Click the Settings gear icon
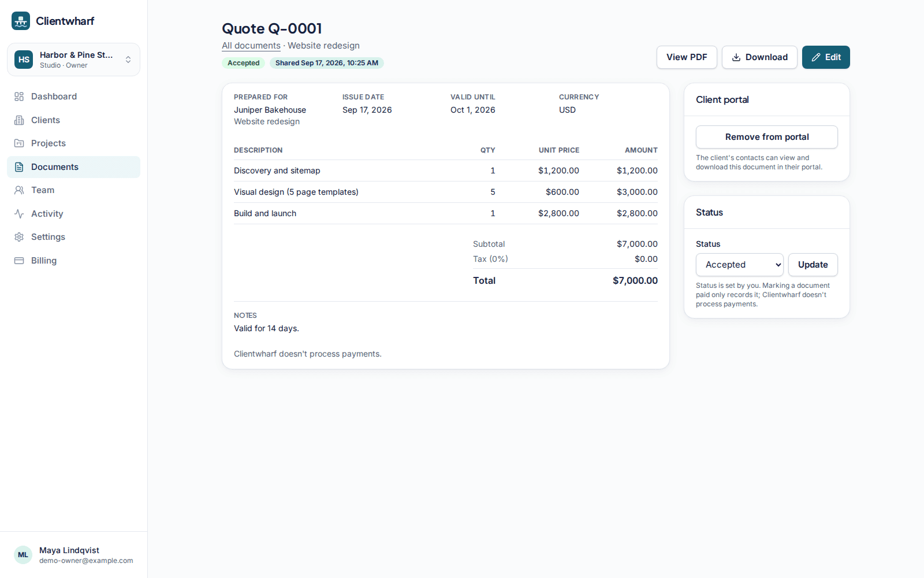The image size is (924, 578). click(19, 237)
